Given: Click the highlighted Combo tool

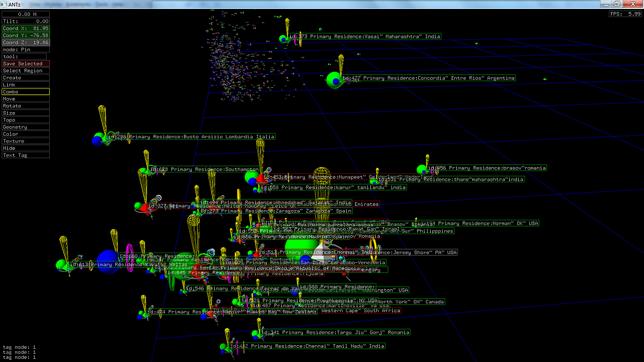Looking at the screenshot, I should [25, 92].
